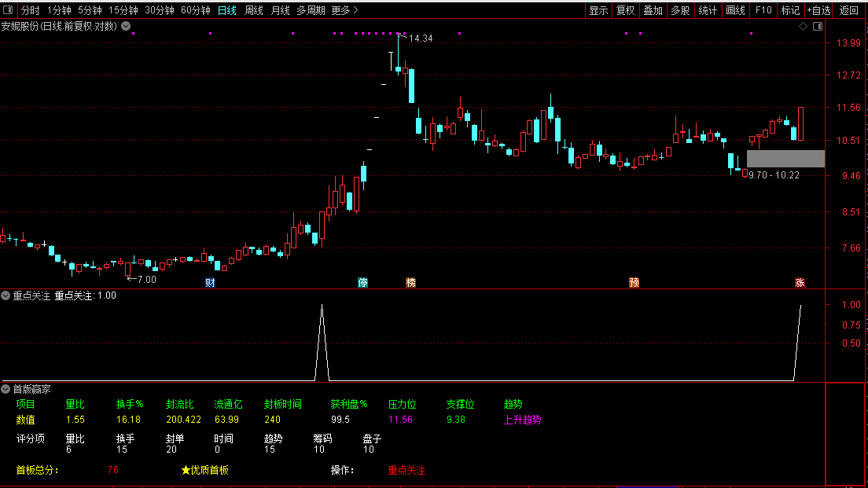Select the 30分钟 period tab

point(160,10)
